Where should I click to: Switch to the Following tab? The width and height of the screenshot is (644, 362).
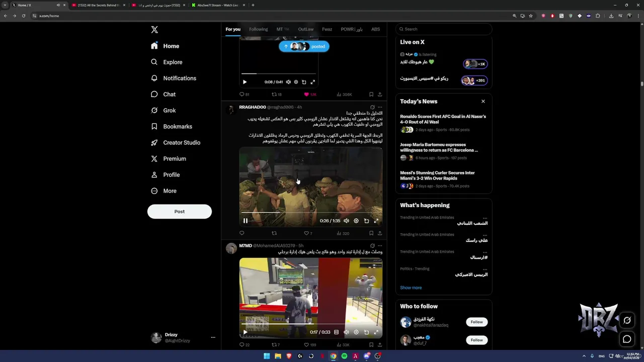click(x=259, y=29)
